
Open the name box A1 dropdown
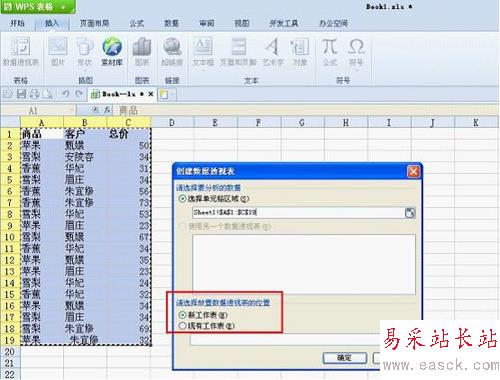pyautogui.click(x=71, y=110)
